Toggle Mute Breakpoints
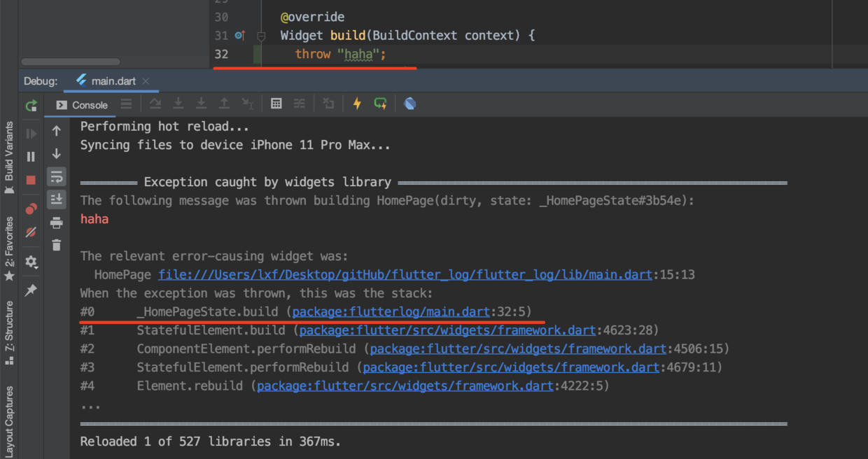The width and height of the screenshot is (868, 459). (x=31, y=232)
